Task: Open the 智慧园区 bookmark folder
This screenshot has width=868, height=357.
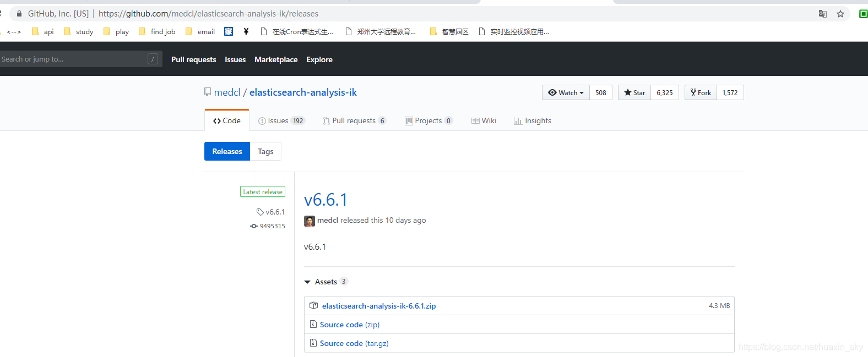Action: tap(449, 32)
